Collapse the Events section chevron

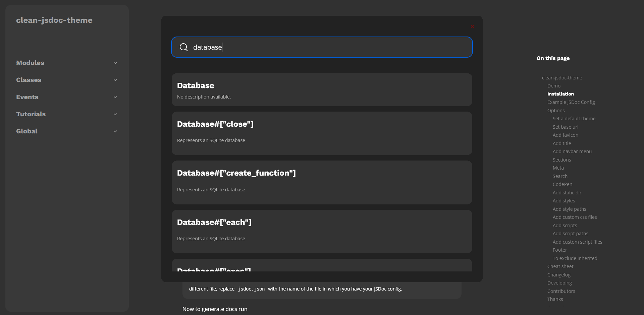(115, 97)
